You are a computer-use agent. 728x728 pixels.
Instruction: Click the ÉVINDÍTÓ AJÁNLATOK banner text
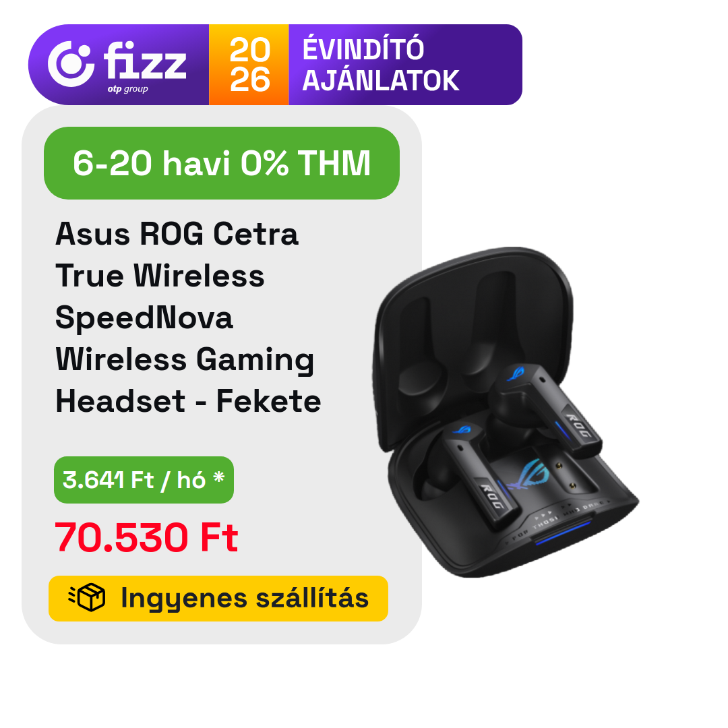(381, 65)
